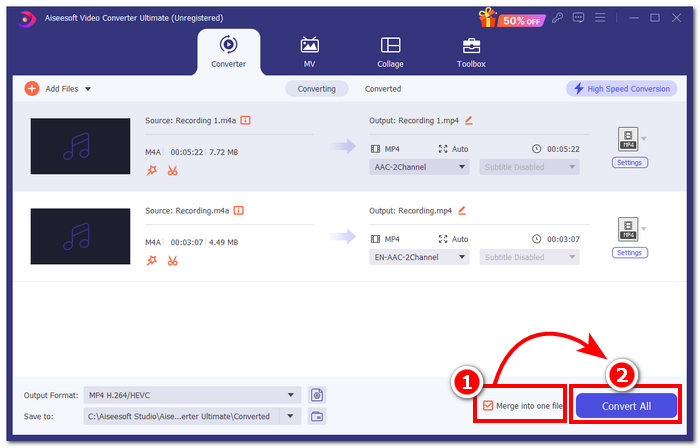
Task: Open the EN-AAC-2Channel audio track dropdown
Action: point(419,257)
